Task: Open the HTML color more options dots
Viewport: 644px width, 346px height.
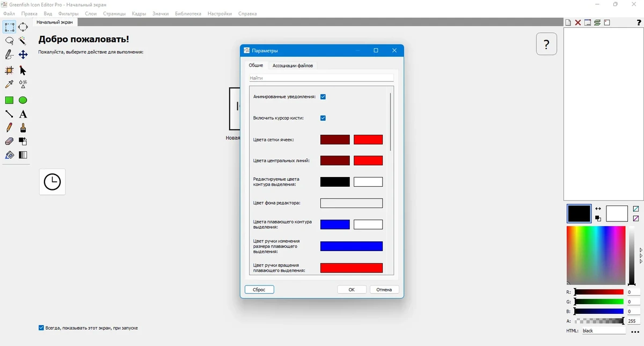Action: pos(635,332)
